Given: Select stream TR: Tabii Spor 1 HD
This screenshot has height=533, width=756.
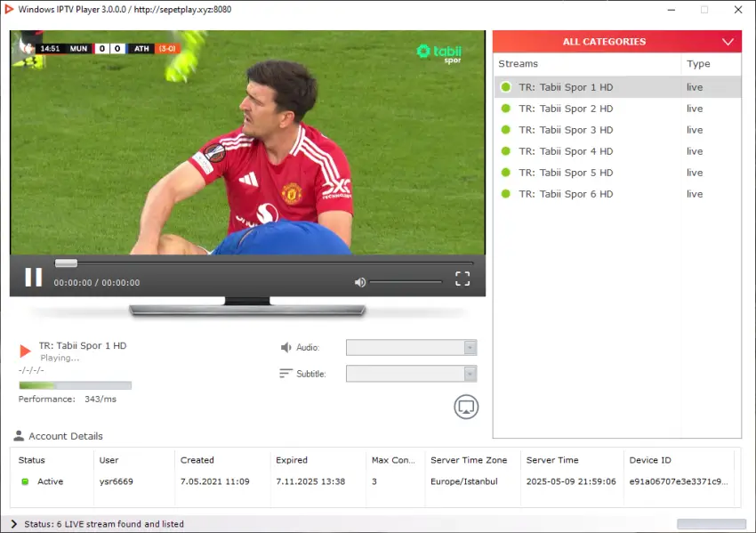Looking at the screenshot, I should click(x=617, y=87).
